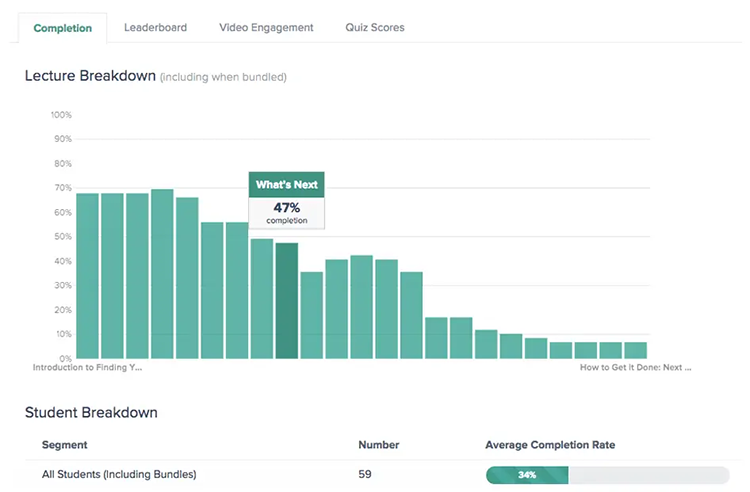Click the Average Completion Rate header
This screenshot has height=492, width=750.
pyautogui.click(x=550, y=445)
